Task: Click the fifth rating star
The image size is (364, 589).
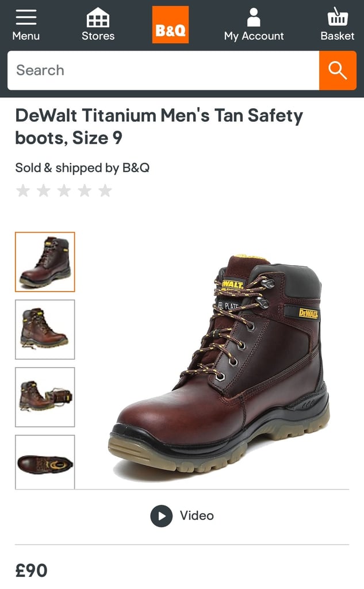Action: pos(105,190)
